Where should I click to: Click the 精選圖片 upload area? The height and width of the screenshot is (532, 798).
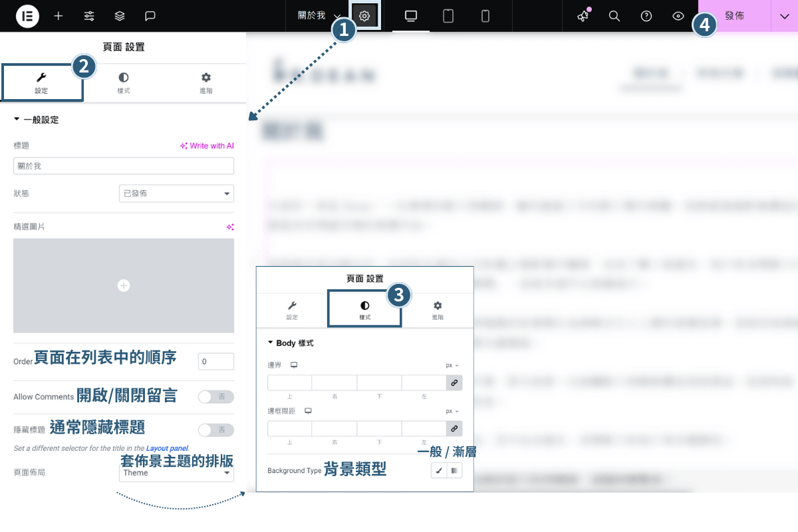click(x=124, y=285)
